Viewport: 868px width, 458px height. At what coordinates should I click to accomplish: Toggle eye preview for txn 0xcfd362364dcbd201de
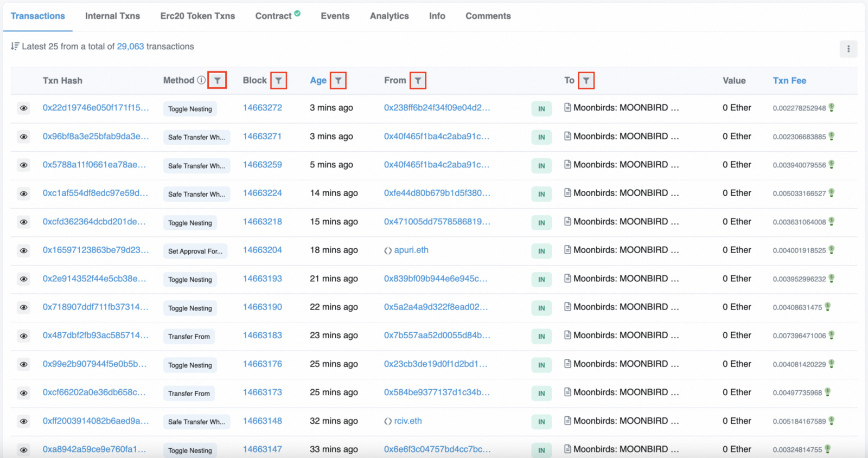pos(23,222)
